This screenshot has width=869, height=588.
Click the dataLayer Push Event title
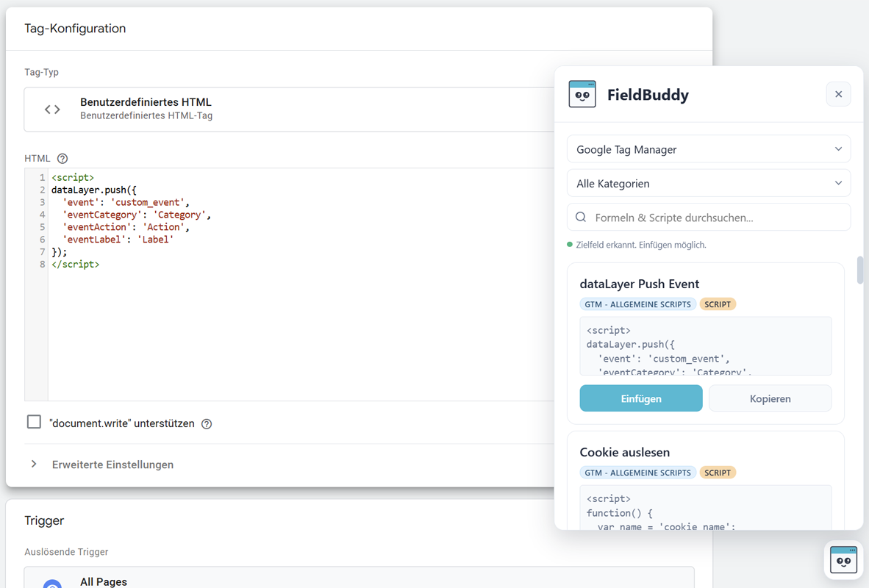click(x=639, y=284)
